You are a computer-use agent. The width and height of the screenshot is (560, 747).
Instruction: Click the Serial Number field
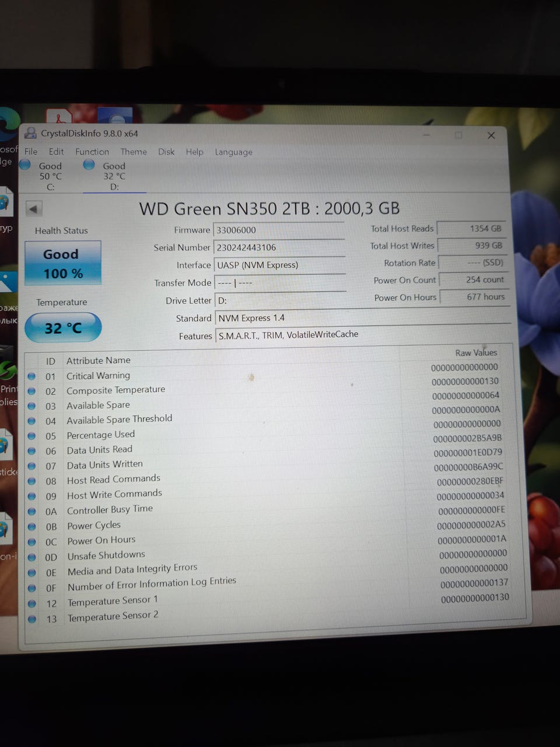point(279,247)
